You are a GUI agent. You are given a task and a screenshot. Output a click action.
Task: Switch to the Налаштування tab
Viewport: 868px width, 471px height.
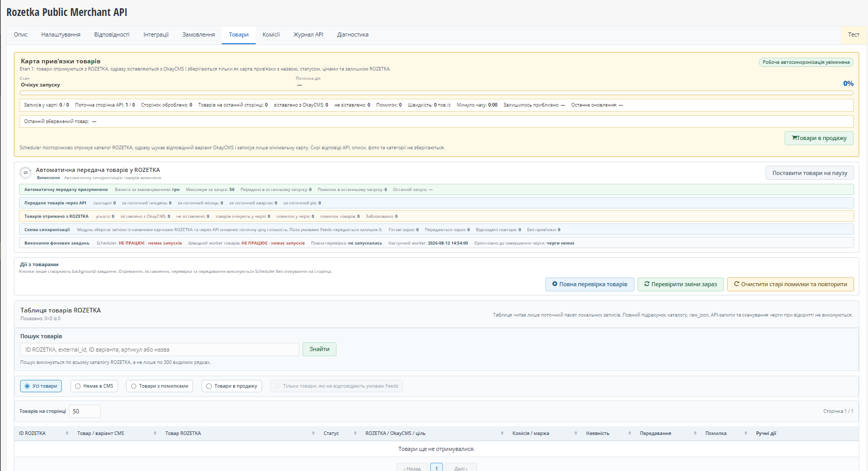point(61,35)
